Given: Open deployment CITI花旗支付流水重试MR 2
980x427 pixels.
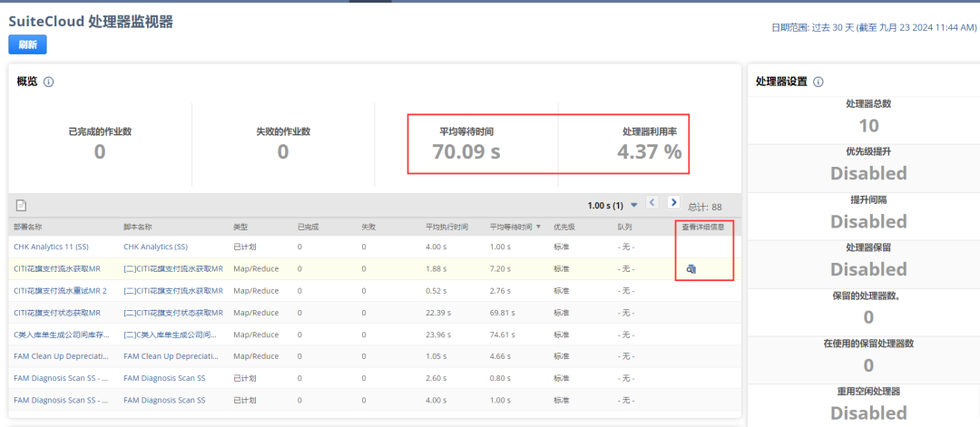Looking at the screenshot, I should pos(60,291).
